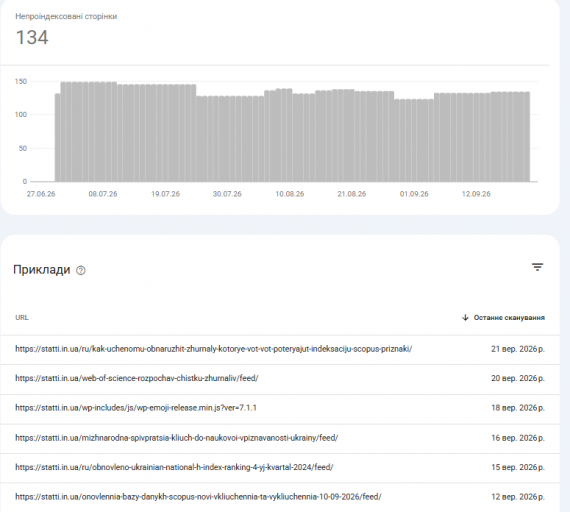Screen dimensions: 570x512
Task: Click the chart axis label 27.06.26
Action: pos(41,194)
